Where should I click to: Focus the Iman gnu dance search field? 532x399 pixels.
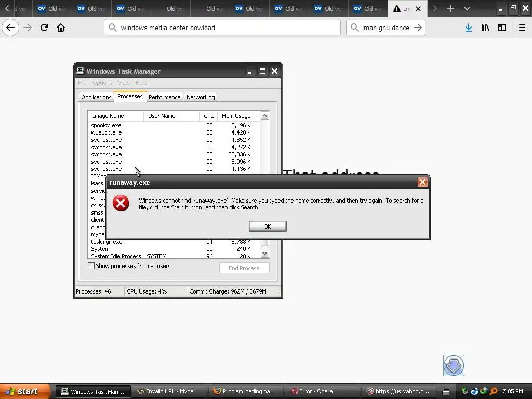385,28
